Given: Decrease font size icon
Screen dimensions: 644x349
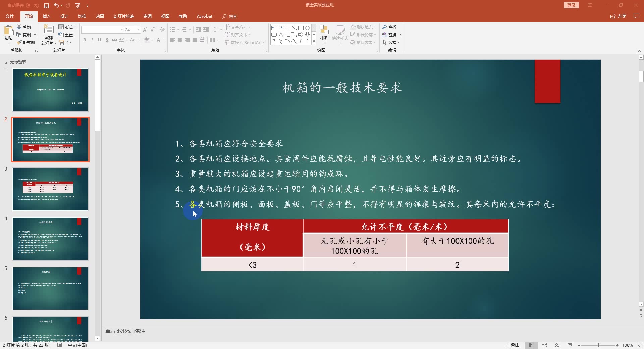Looking at the screenshot, I should tap(152, 30).
